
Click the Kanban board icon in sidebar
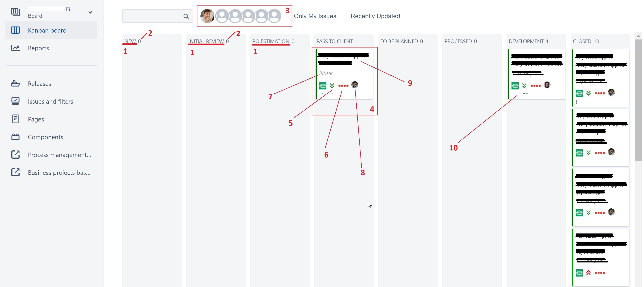15,30
